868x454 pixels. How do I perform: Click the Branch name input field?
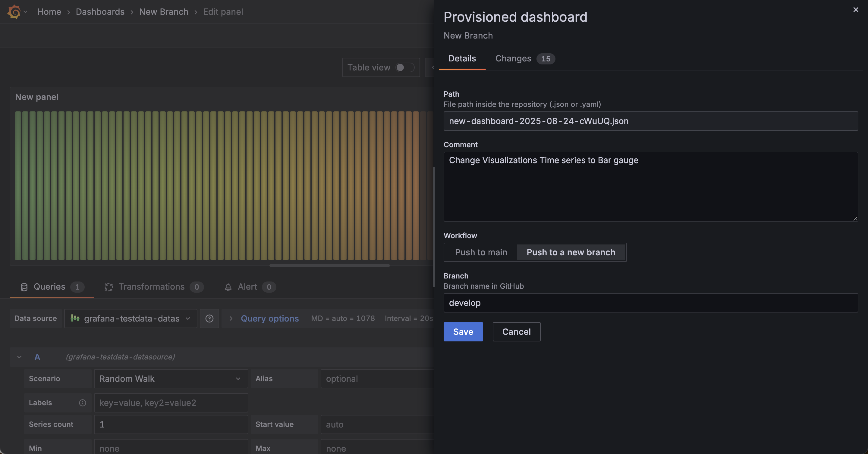point(651,303)
